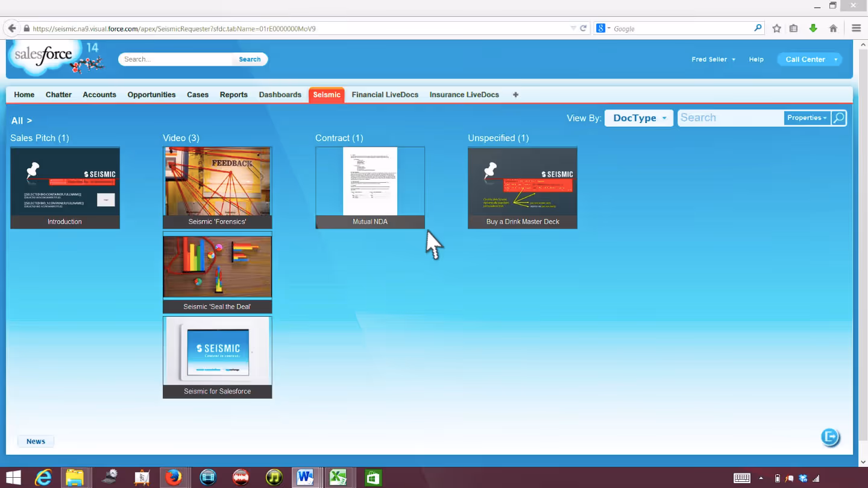Click the Contract (1) heading
Screen dimensions: 868x488
(339, 138)
